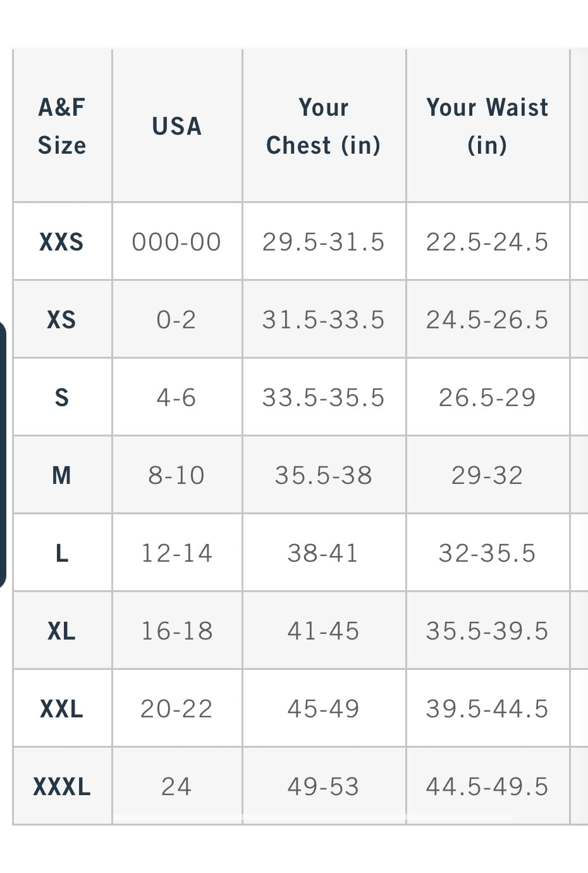Click the USA size 24 cell
The width and height of the screenshot is (588, 873).
[x=176, y=786]
